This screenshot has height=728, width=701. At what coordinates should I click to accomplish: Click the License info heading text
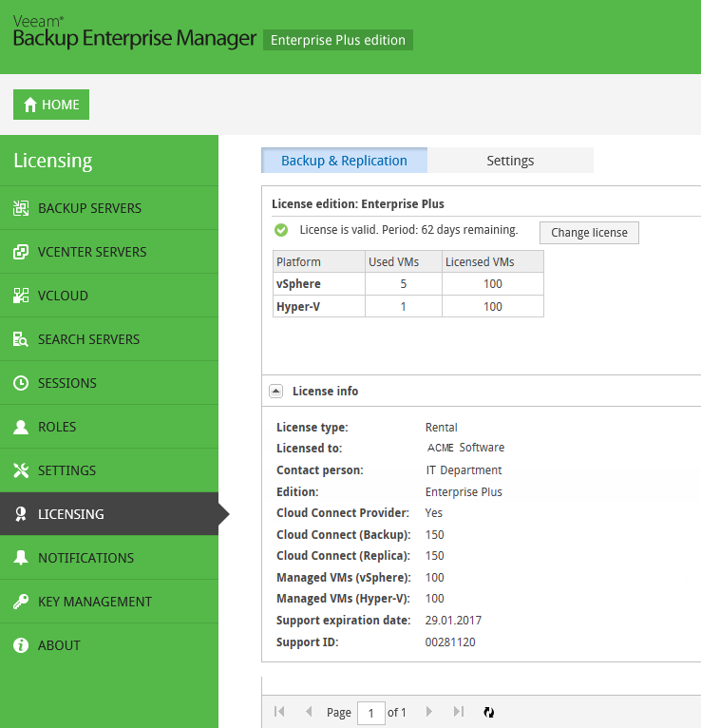(x=325, y=391)
